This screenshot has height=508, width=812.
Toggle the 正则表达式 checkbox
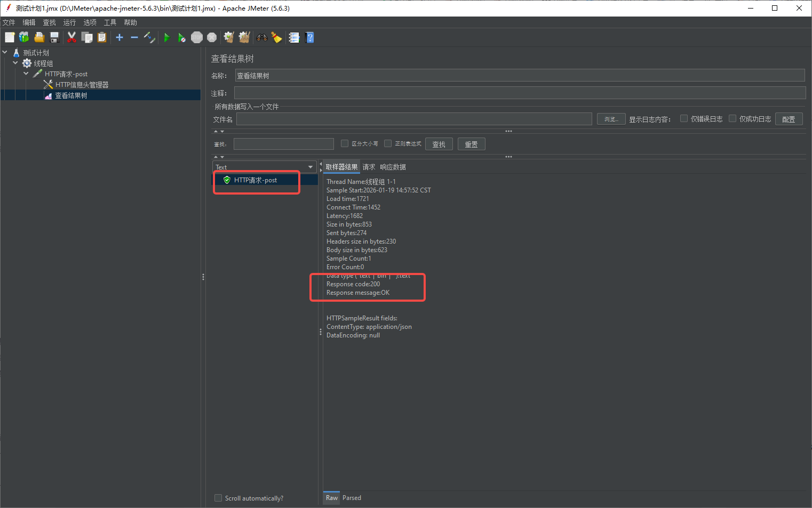point(388,143)
